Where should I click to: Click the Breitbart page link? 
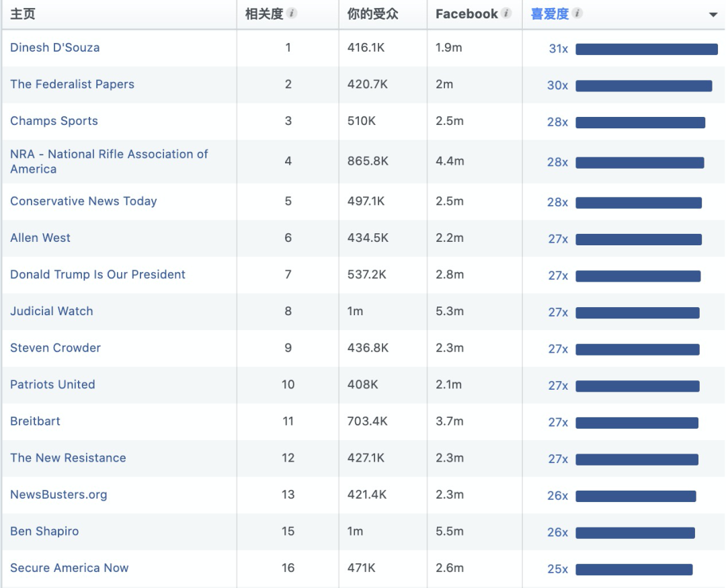click(35, 421)
